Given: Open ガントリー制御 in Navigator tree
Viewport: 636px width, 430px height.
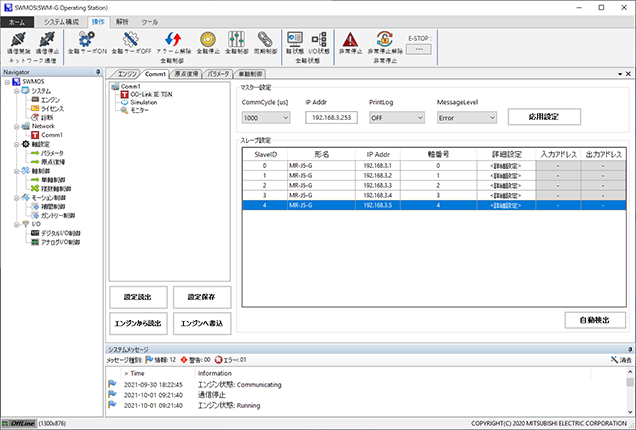Looking at the screenshot, I should (x=53, y=215).
